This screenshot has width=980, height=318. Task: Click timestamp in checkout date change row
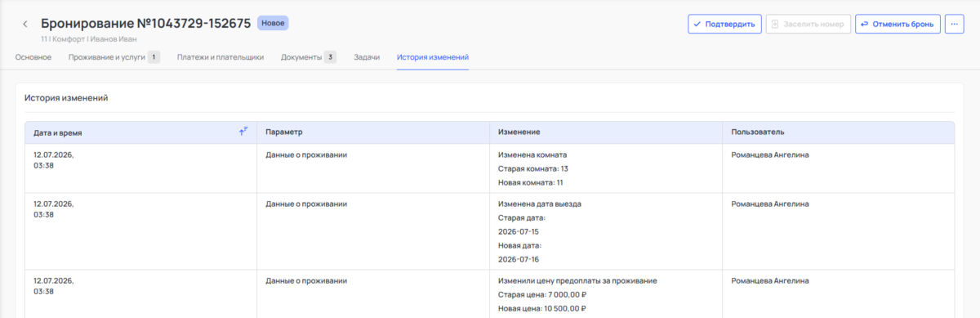click(54, 208)
